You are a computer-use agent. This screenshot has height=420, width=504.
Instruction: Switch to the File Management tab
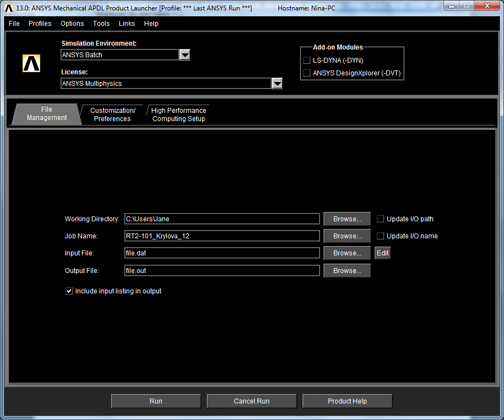[47, 114]
